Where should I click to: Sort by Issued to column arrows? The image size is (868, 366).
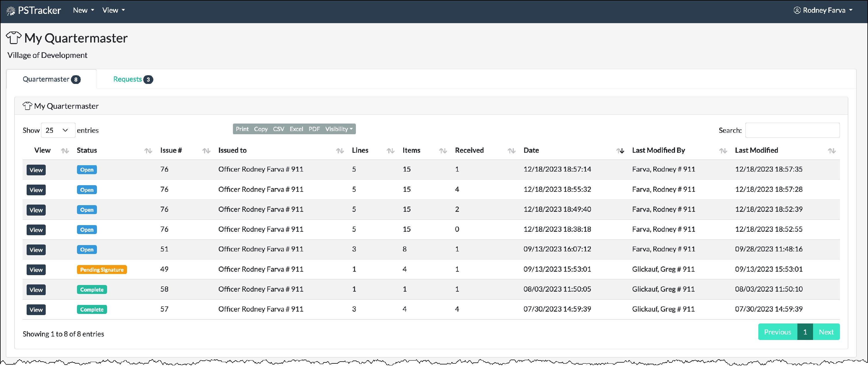340,151
